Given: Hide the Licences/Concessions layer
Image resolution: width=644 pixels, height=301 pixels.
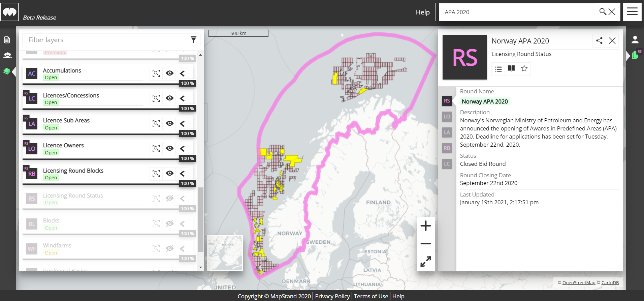Looking at the screenshot, I should [170, 98].
